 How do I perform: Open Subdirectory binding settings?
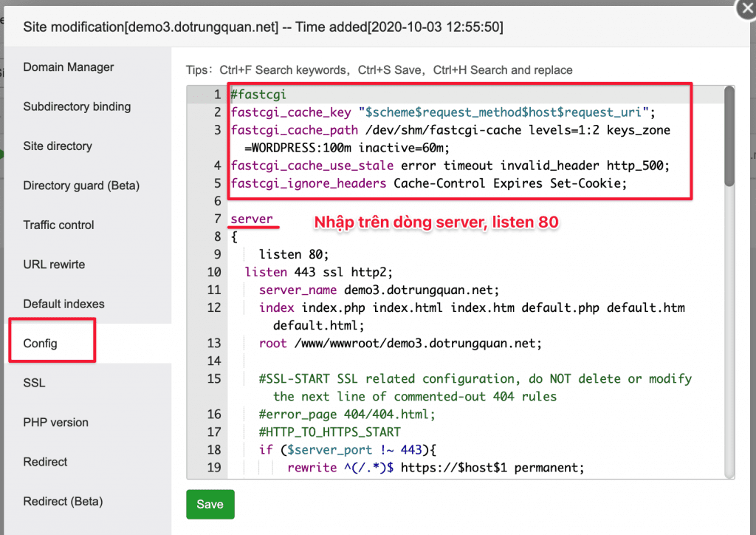pyautogui.click(x=77, y=106)
